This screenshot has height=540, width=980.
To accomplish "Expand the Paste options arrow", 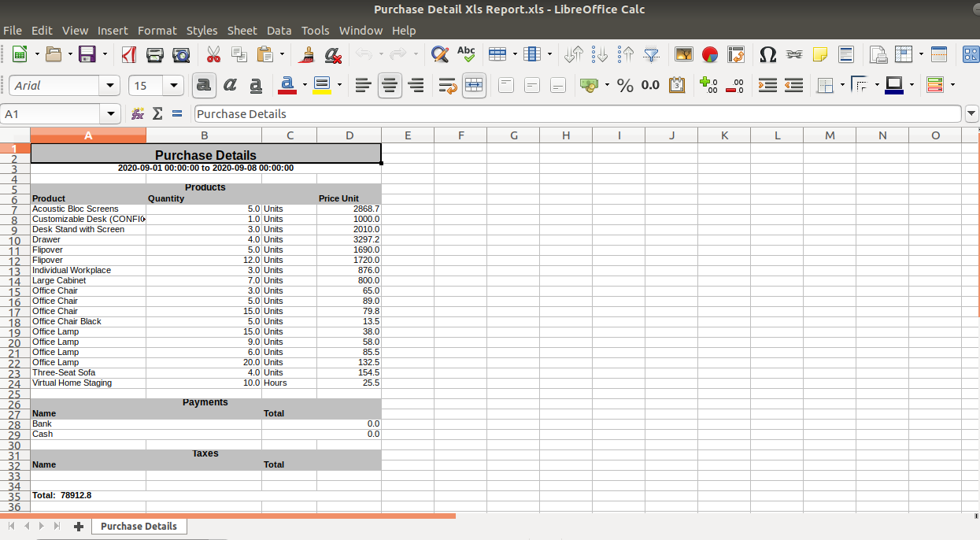I will point(282,54).
